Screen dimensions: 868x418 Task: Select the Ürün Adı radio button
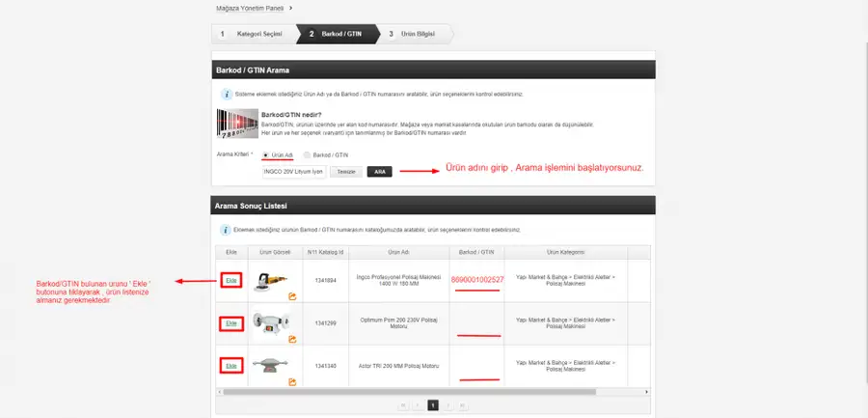coord(266,155)
